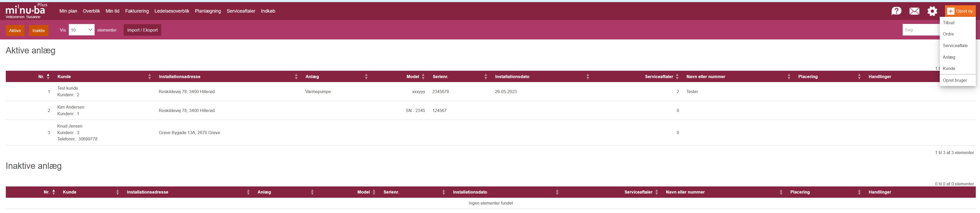
Task: Choose Ordre from Opret ny menu
Action: (958, 34)
